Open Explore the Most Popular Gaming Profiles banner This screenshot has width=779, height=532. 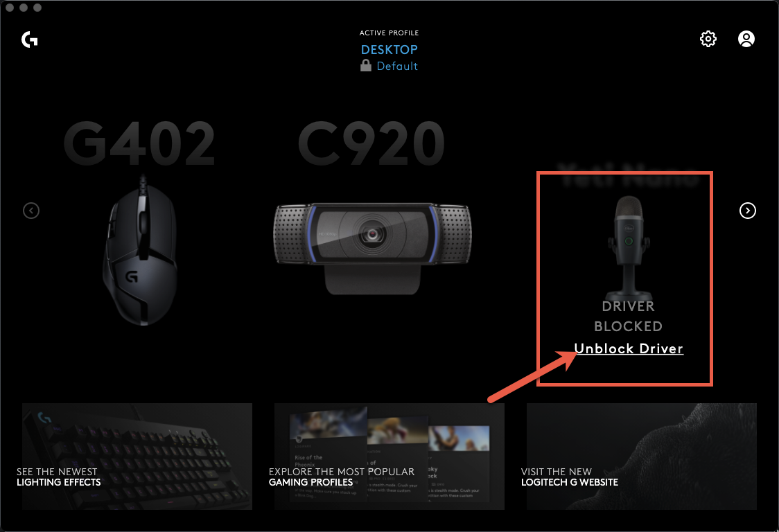coord(389,456)
